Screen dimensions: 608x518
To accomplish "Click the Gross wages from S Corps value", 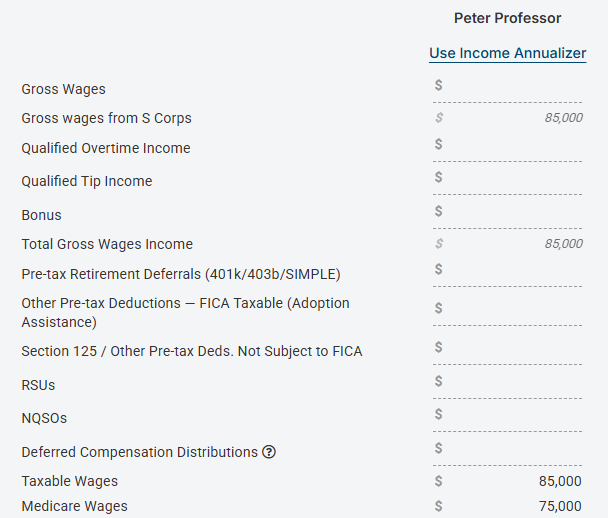I will tap(563, 118).
